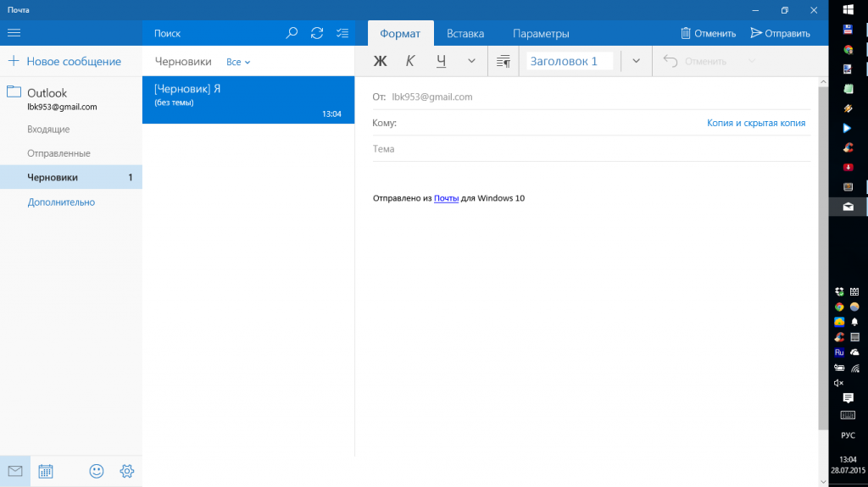Toggle underline formatting (Ч)
The width and height of the screenshot is (868, 487).
click(x=441, y=61)
